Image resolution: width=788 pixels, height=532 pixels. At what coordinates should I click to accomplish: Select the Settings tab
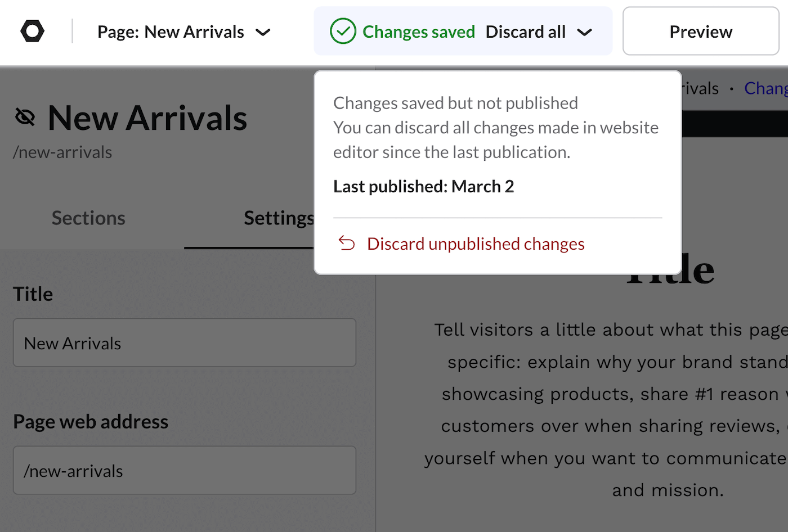279,218
